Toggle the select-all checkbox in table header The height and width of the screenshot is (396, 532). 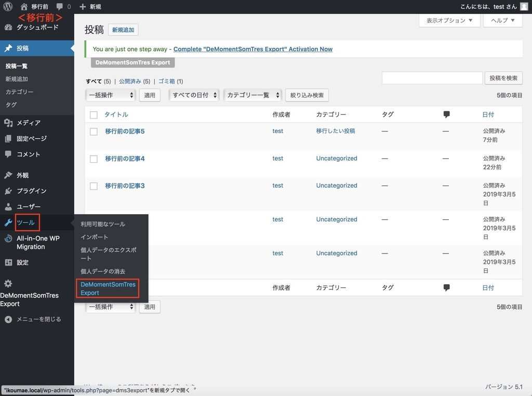pos(94,115)
